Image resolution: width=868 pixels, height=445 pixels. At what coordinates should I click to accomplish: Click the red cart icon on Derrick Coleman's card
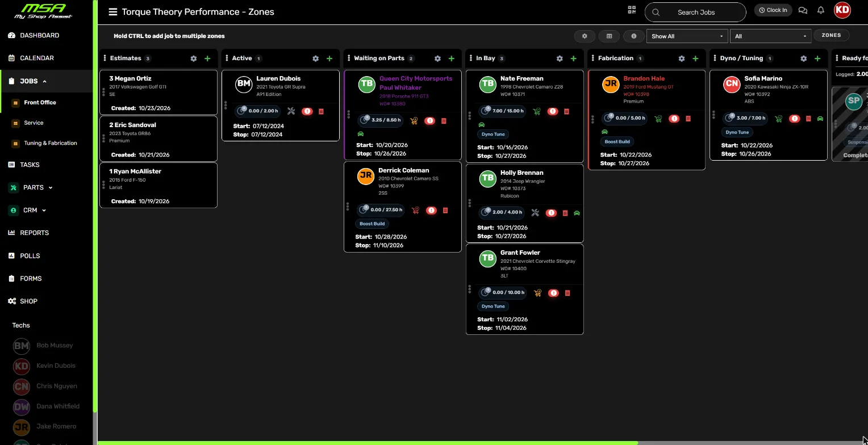click(x=415, y=210)
